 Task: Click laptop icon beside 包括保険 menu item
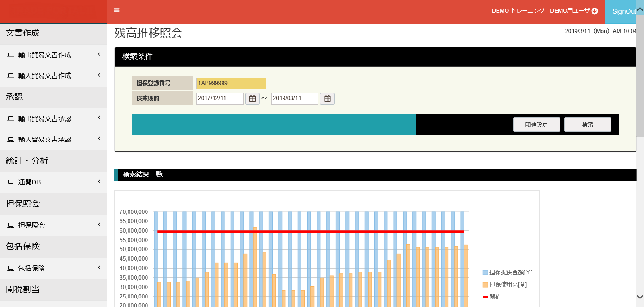point(10,268)
